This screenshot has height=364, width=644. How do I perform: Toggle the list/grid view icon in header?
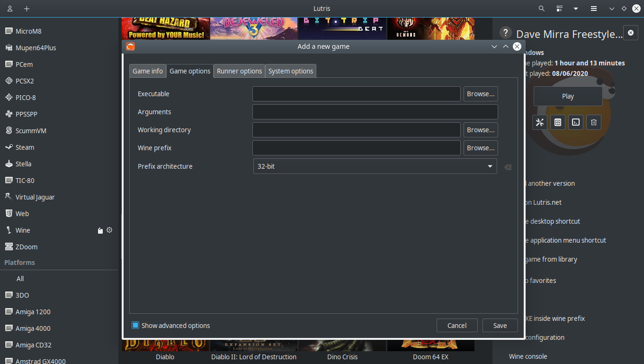click(560, 9)
